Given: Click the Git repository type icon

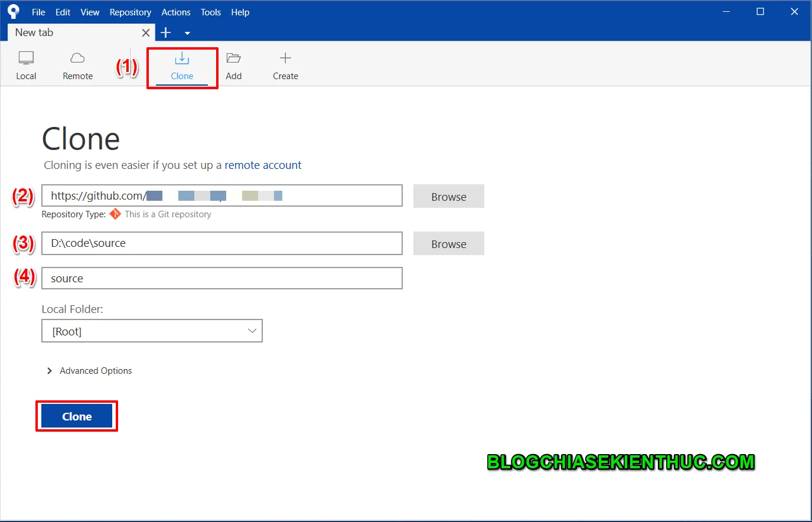Looking at the screenshot, I should point(115,214).
